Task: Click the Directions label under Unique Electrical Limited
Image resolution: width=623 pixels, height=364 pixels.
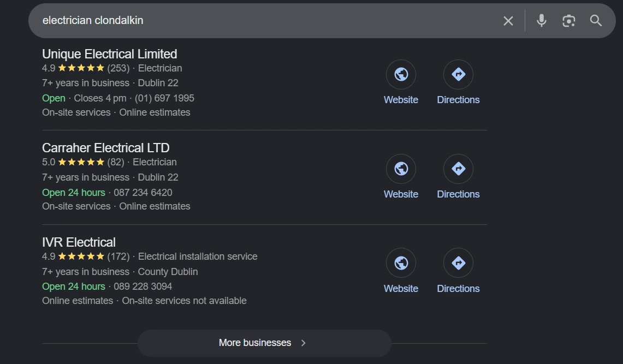Action: pyautogui.click(x=458, y=100)
